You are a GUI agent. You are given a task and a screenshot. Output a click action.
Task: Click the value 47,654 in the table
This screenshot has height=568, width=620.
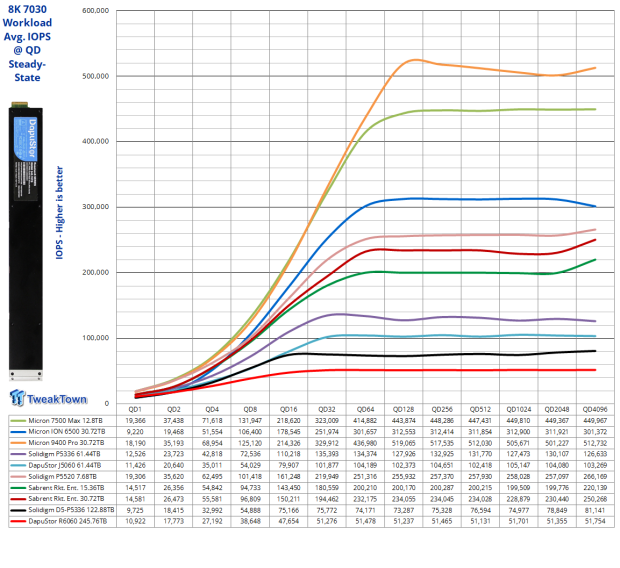tap(289, 521)
